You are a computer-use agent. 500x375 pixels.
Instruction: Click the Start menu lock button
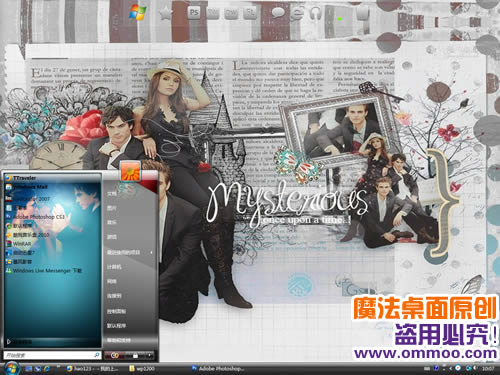point(135,356)
